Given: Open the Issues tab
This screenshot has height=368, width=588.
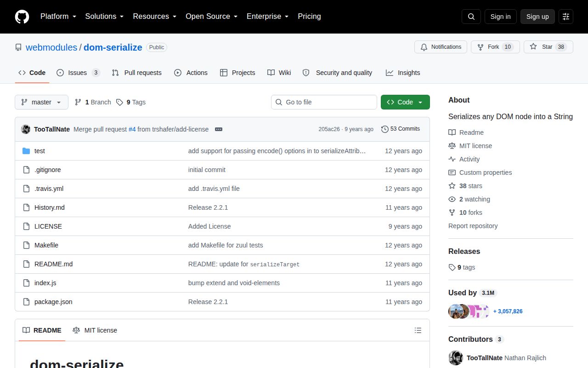Looking at the screenshot, I should coord(78,73).
